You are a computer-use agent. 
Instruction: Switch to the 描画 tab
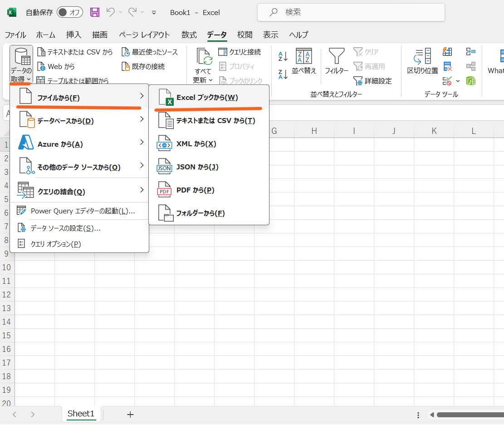pos(100,35)
